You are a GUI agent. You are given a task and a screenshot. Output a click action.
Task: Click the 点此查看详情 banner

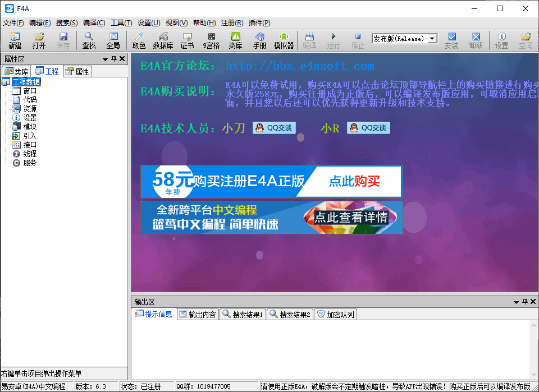point(271,218)
